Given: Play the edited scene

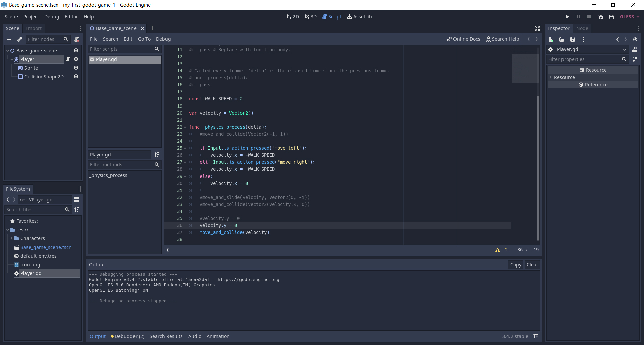Looking at the screenshot, I should click(601, 17).
